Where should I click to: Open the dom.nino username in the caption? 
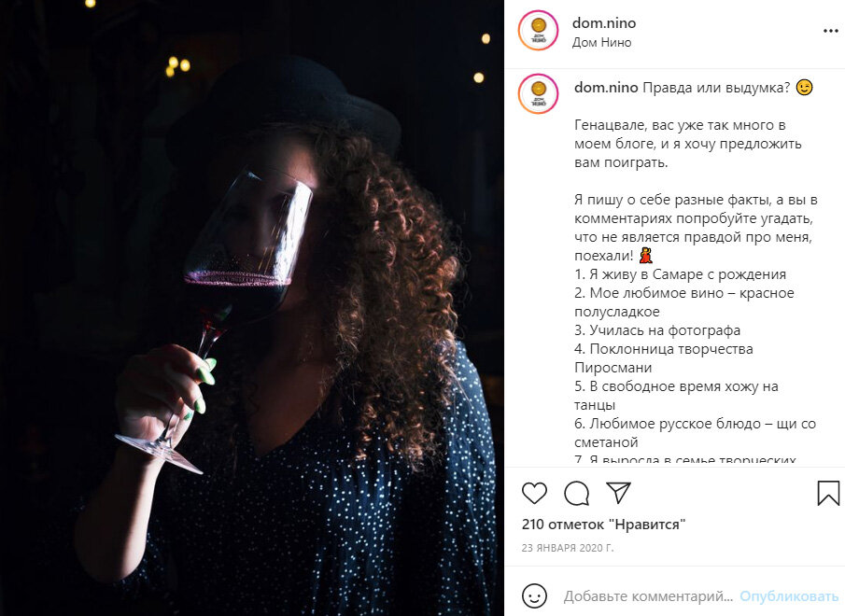pyautogui.click(x=606, y=87)
